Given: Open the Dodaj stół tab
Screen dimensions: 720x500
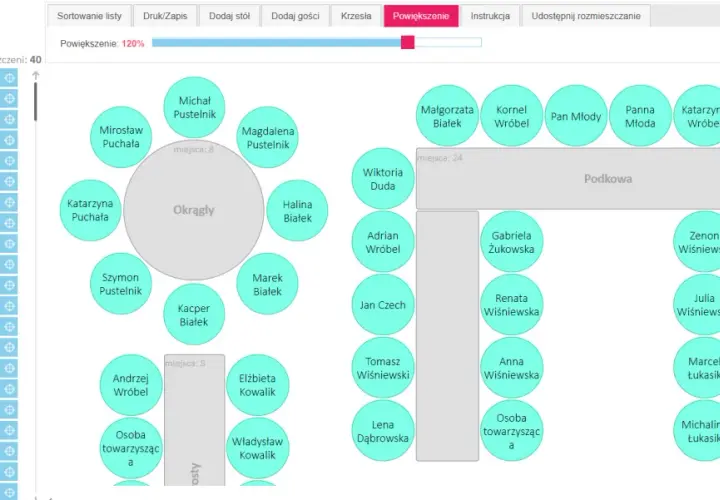Looking at the screenshot, I should click(229, 16).
